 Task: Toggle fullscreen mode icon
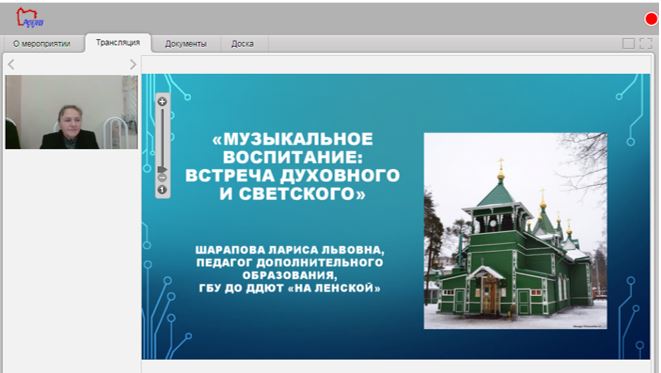(646, 43)
